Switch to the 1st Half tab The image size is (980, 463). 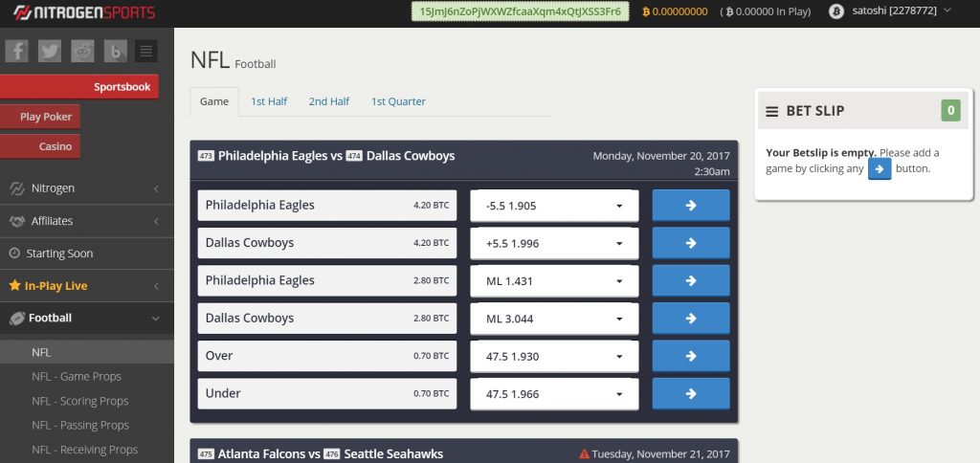(269, 101)
